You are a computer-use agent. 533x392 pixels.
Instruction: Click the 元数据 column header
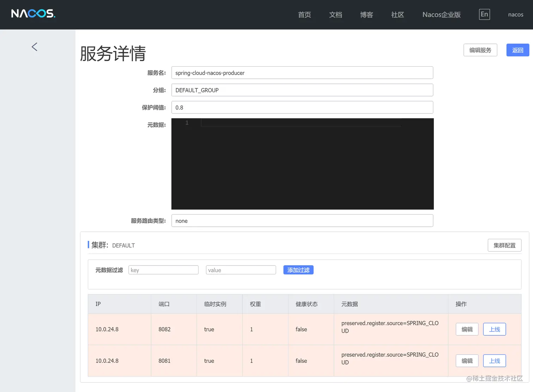pyautogui.click(x=391, y=304)
